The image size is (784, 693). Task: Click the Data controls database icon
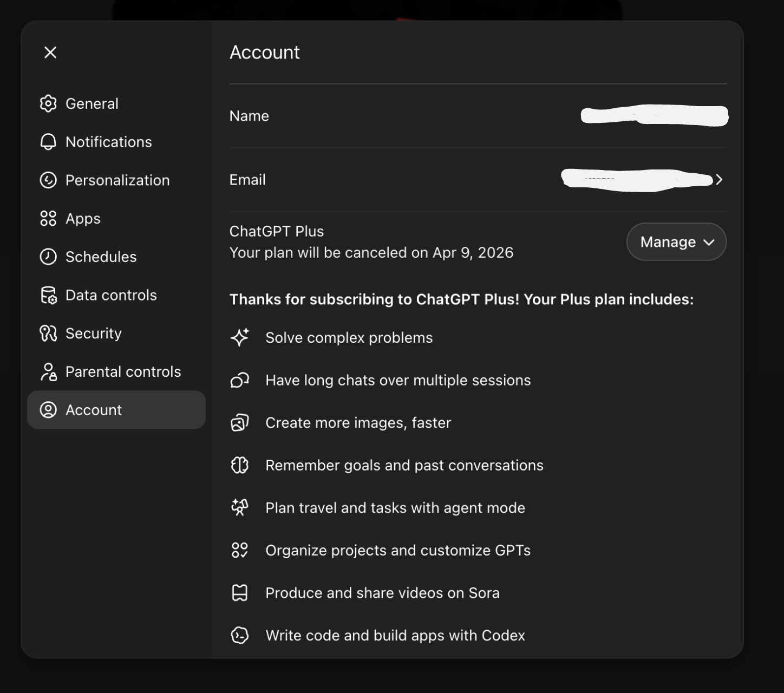pos(48,295)
